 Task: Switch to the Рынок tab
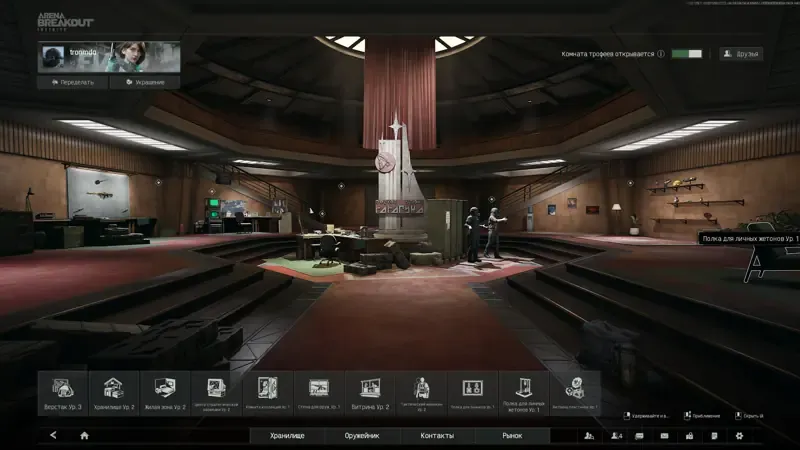pyautogui.click(x=512, y=436)
